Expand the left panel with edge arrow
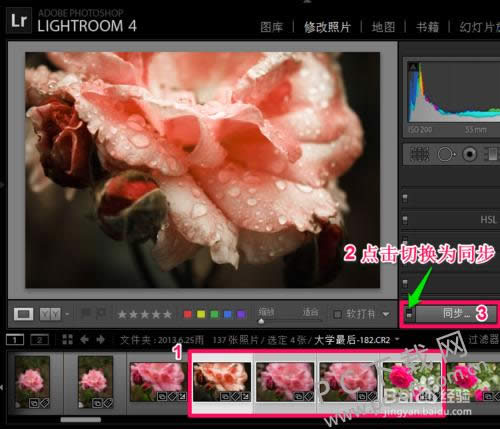The image size is (500, 429). pyautogui.click(x=2, y=184)
